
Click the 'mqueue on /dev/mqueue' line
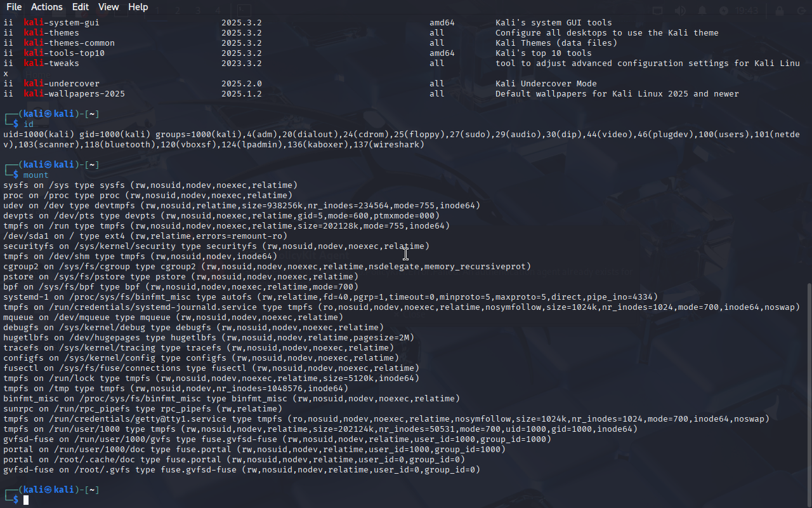(173, 317)
